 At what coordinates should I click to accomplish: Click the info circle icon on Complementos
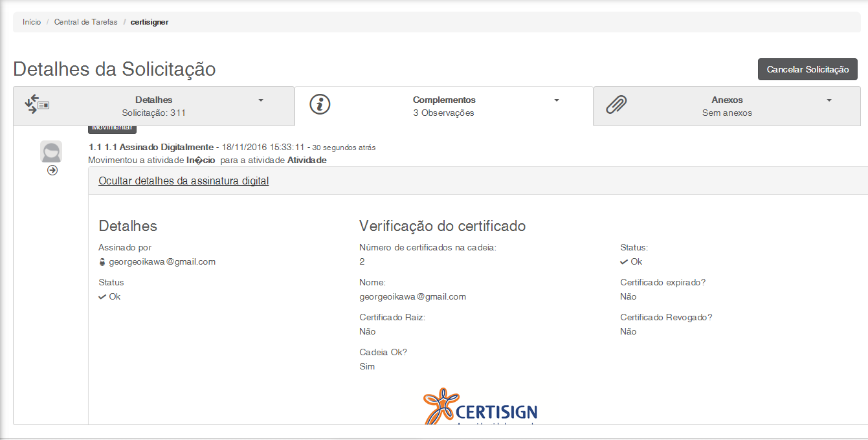point(320,104)
